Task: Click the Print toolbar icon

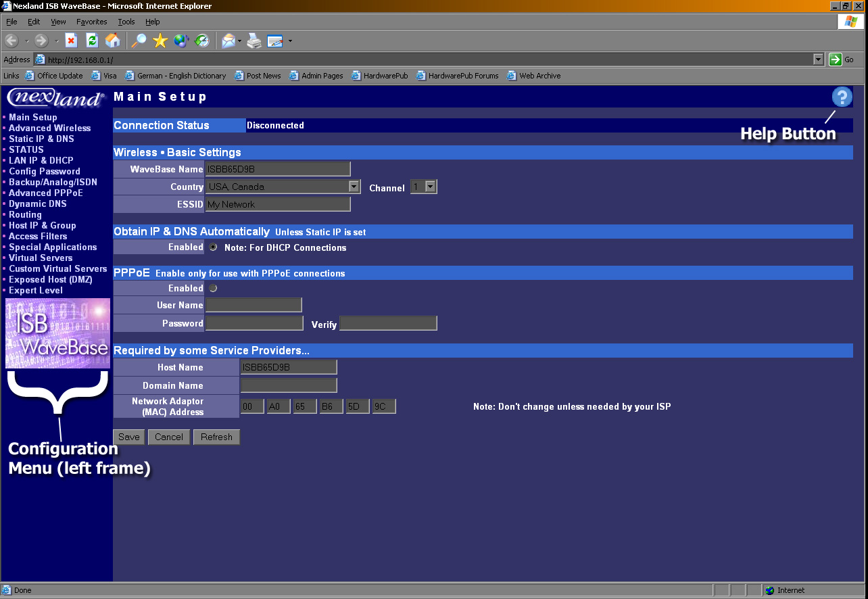Action: click(254, 41)
